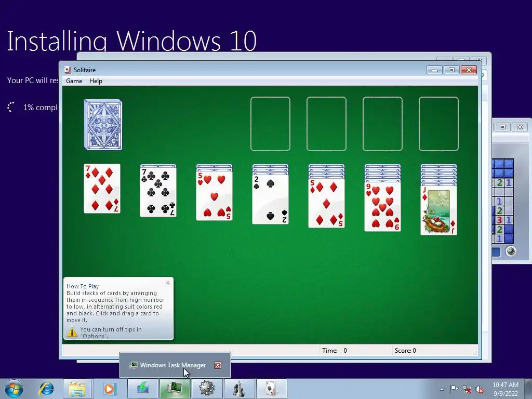Click the green arrow installer taskbar icon

143,389
